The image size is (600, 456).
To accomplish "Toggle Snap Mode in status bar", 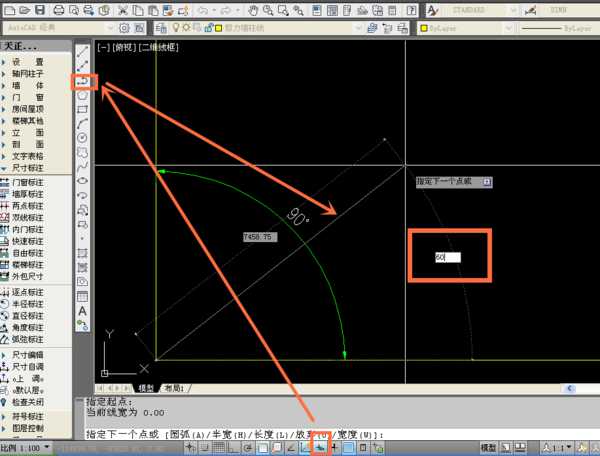I will [204, 448].
